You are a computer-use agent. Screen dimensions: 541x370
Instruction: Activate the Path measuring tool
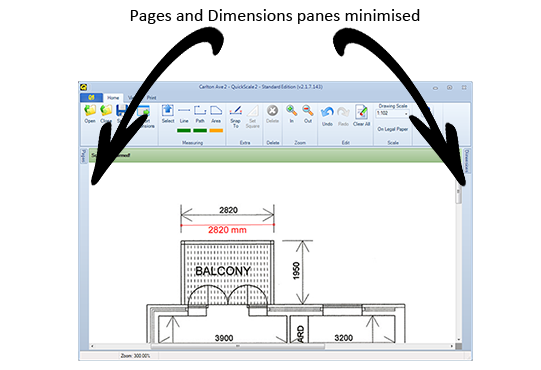[x=200, y=114]
